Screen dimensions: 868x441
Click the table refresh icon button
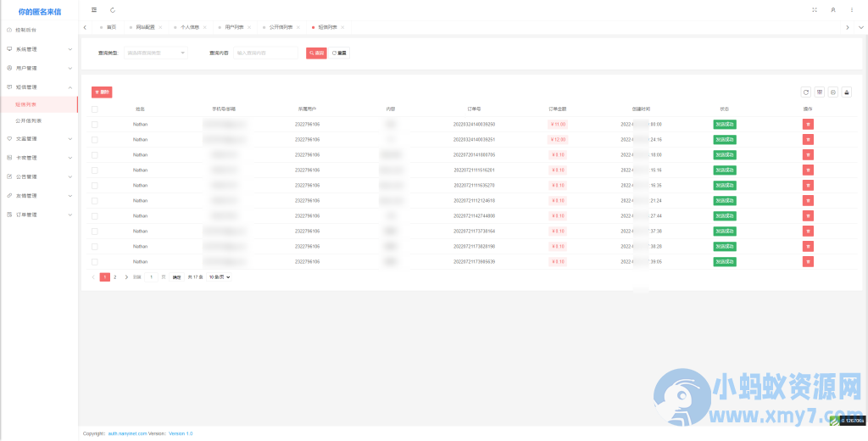point(806,92)
